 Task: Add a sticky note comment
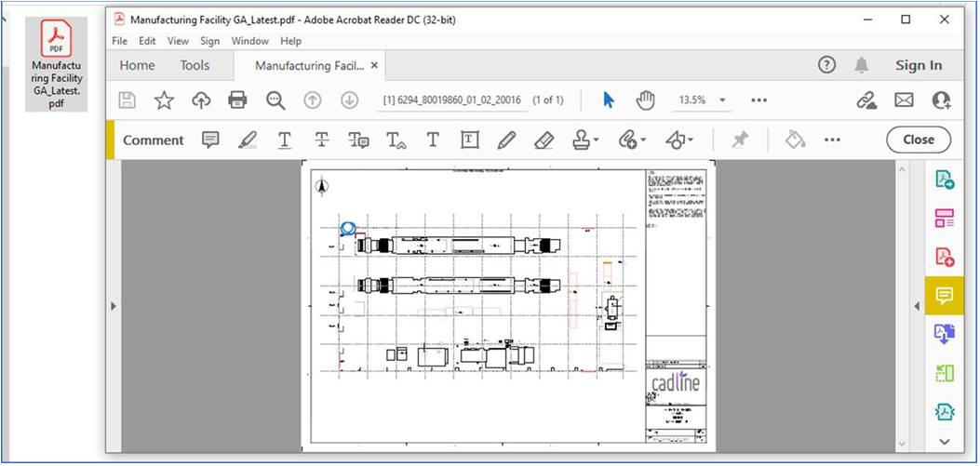click(x=210, y=140)
